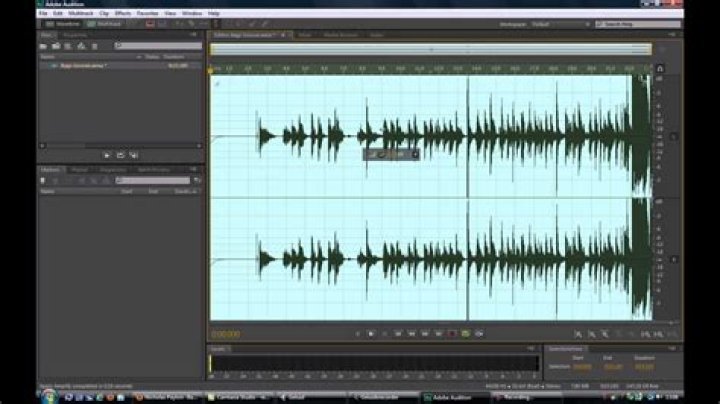Click the Search Help field
The height and width of the screenshot is (404, 720).
click(638, 24)
